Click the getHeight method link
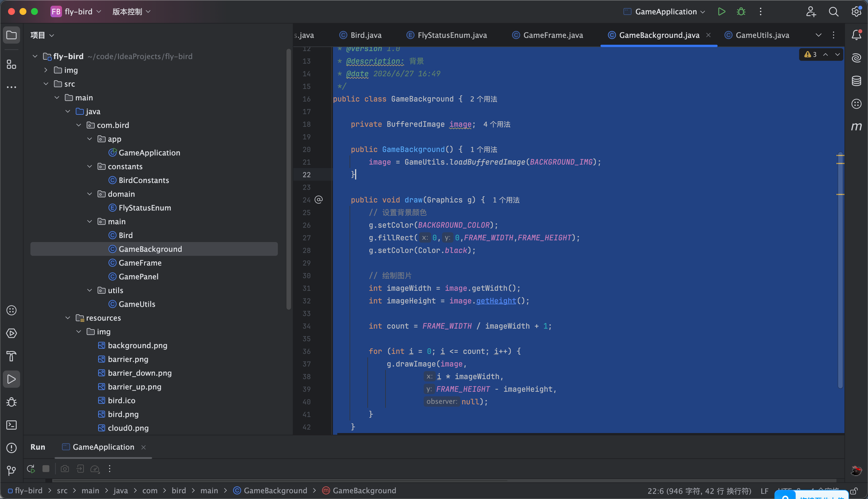Screen dimensions: 868x499 click(496, 301)
